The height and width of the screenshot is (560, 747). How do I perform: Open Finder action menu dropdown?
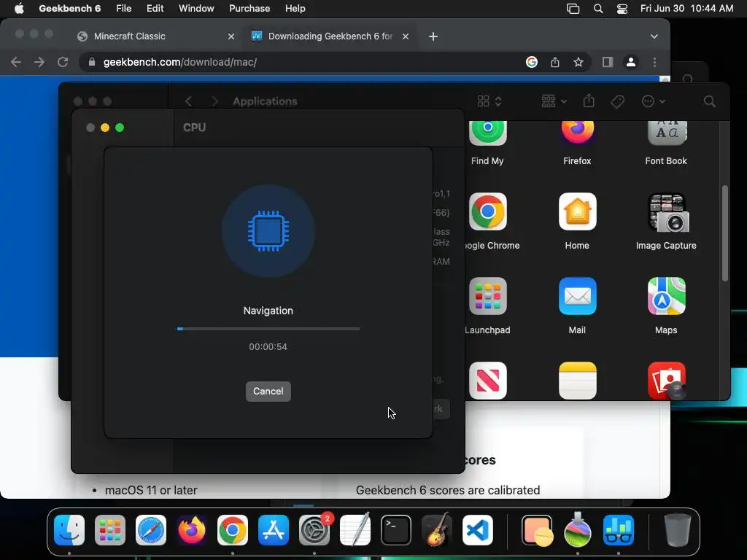coord(653,101)
